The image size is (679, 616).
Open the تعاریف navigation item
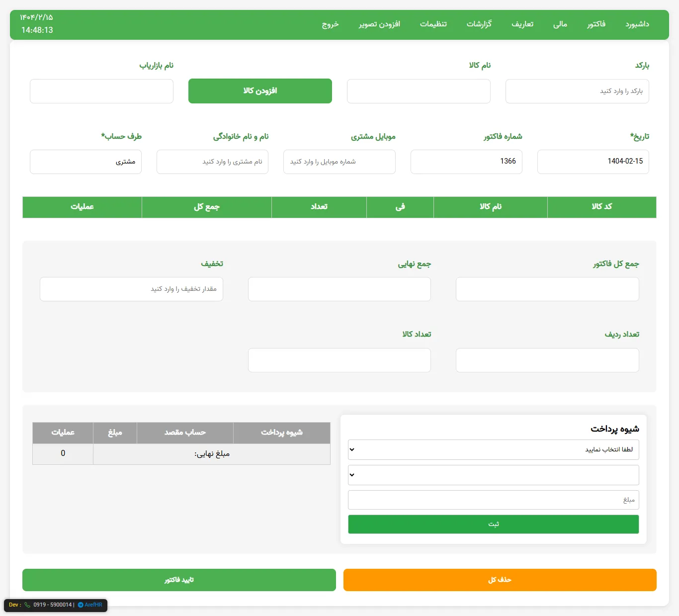coord(522,24)
